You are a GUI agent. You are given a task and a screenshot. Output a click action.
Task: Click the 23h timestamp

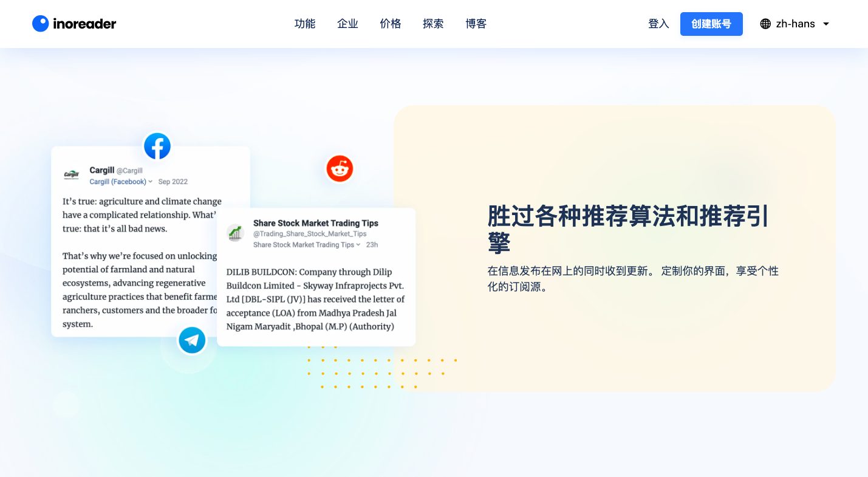[372, 245]
